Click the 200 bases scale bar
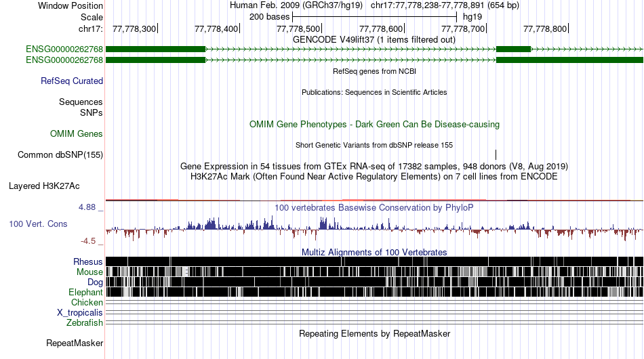Screen dimensions: 644x359 pyautogui.click(x=374, y=17)
